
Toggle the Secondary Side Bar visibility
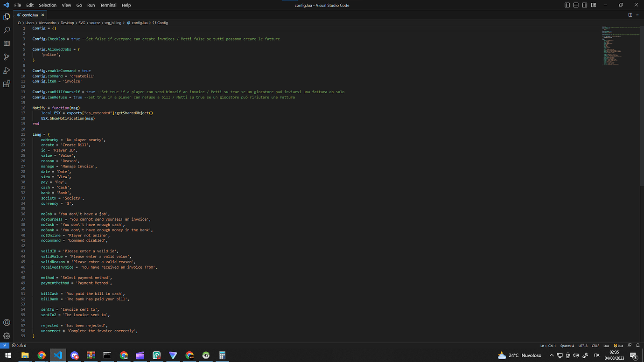pos(584,5)
